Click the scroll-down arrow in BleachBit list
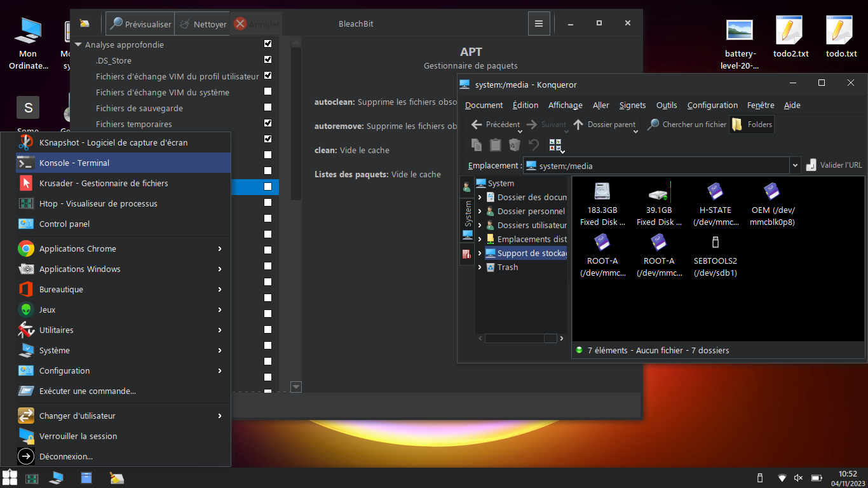This screenshot has width=868, height=488. click(296, 386)
